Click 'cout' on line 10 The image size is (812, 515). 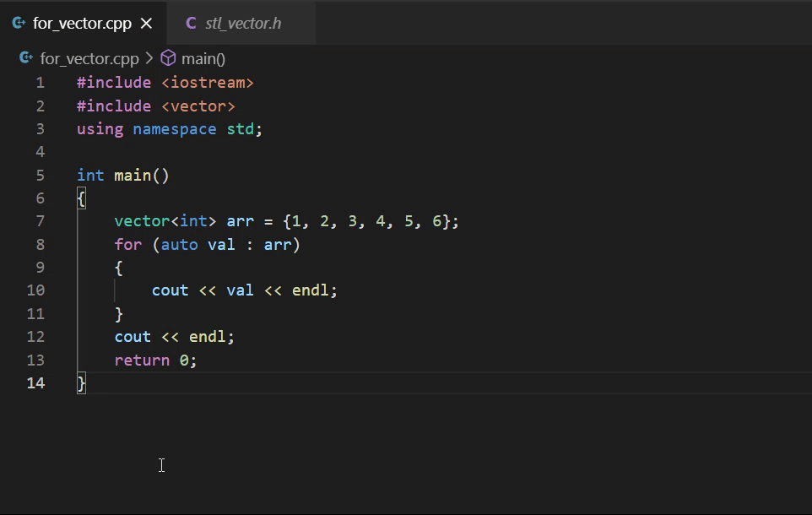170,290
